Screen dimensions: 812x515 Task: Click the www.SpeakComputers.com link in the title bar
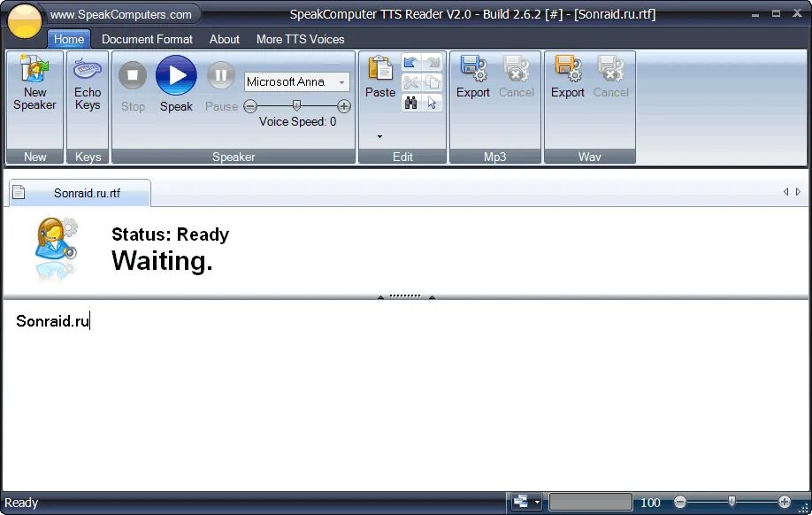point(120,14)
